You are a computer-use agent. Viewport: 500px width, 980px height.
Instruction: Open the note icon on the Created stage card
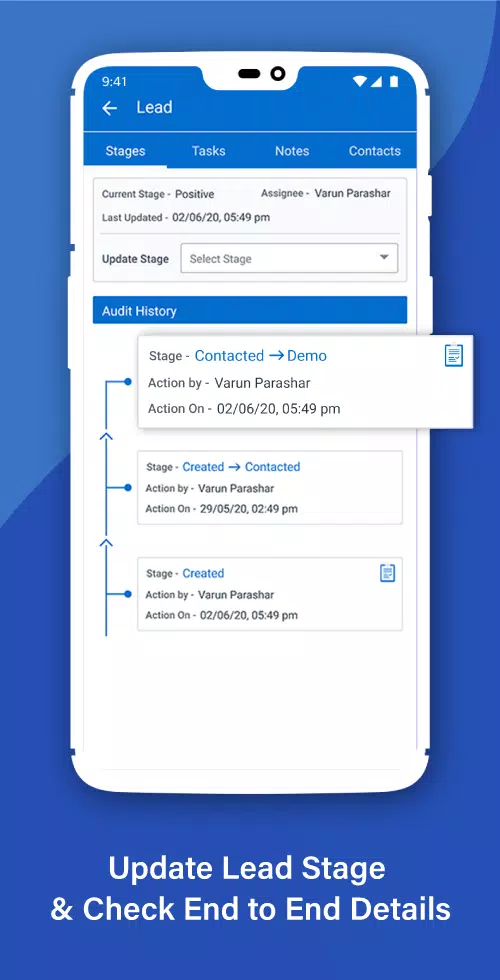pos(388,572)
